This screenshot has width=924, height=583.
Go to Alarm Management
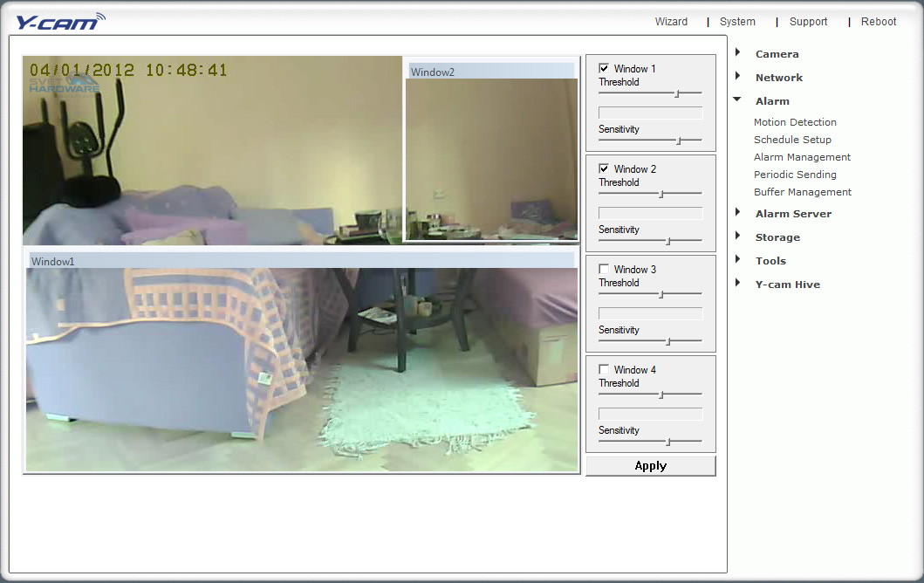802,157
